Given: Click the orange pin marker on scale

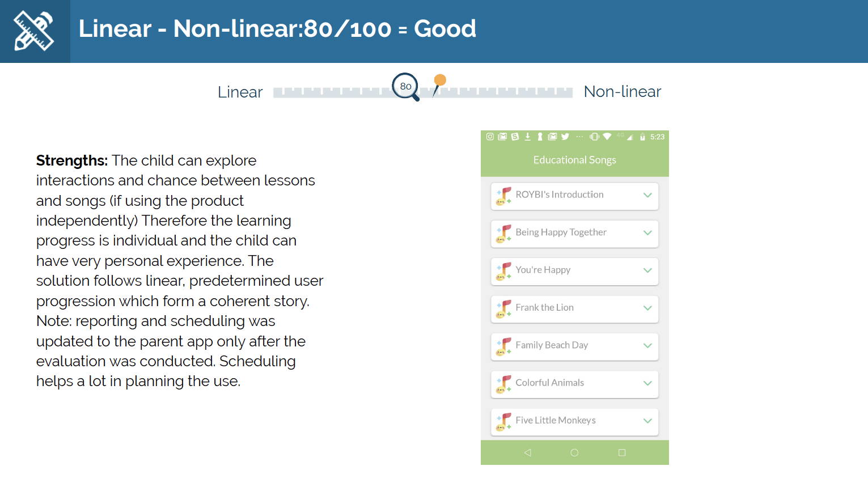Looking at the screenshot, I should click(x=439, y=84).
